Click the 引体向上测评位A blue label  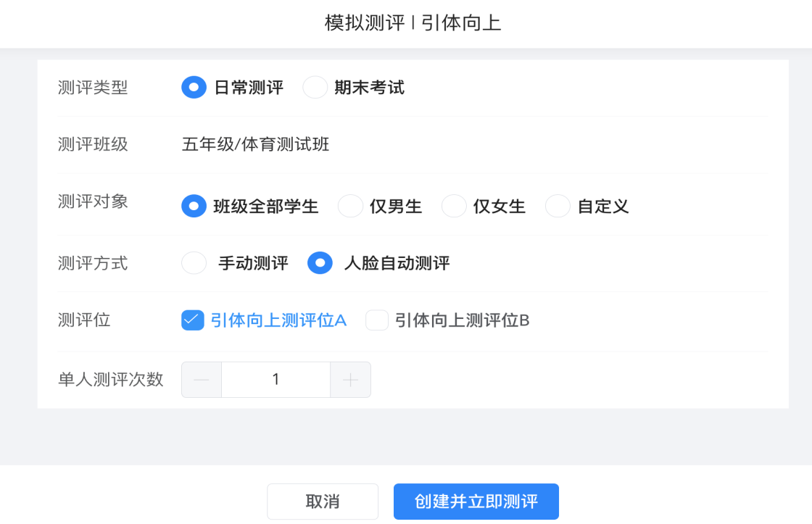278,320
